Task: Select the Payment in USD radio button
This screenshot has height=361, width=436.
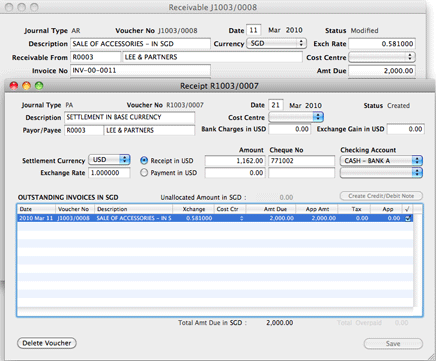Action: click(x=144, y=173)
